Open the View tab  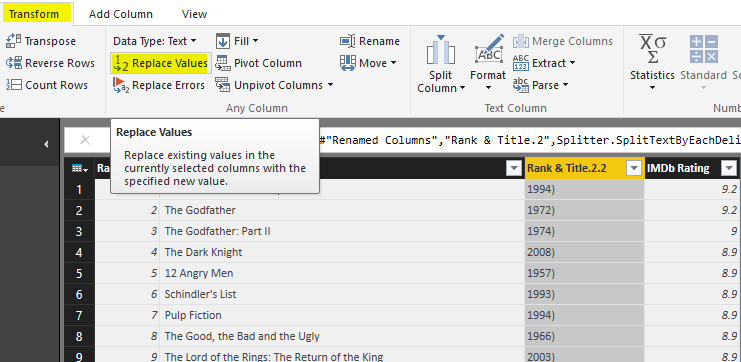point(194,14)
